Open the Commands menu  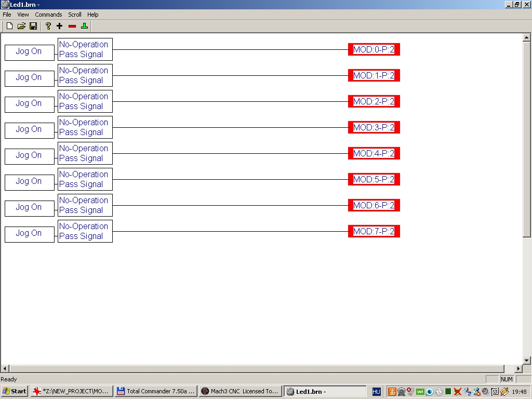tap(48, 15)
